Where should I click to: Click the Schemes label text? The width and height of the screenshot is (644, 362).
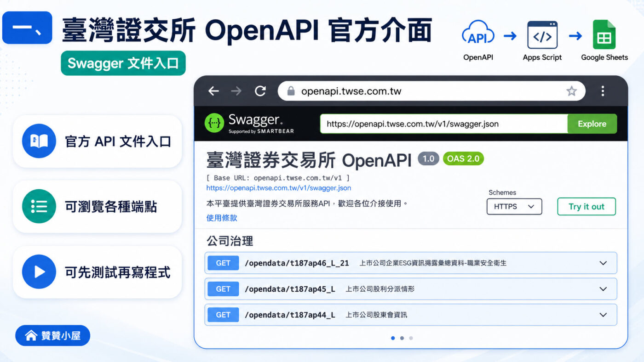coord(502,192)
